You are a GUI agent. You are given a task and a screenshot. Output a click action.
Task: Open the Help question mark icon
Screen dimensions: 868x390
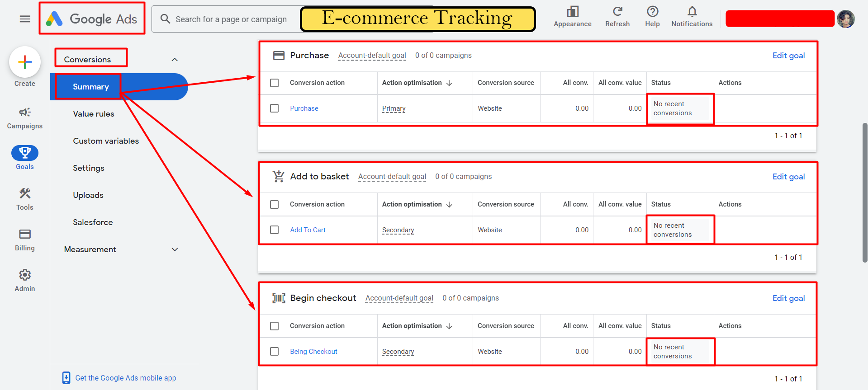652,12
